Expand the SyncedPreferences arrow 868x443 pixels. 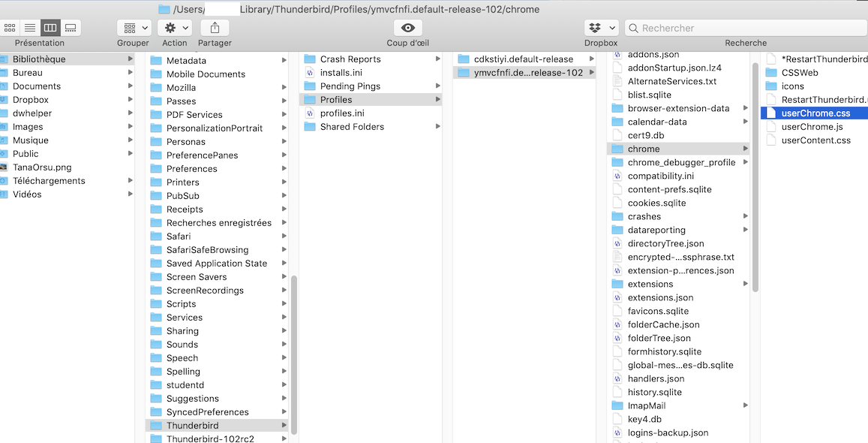tap(284, 411)
